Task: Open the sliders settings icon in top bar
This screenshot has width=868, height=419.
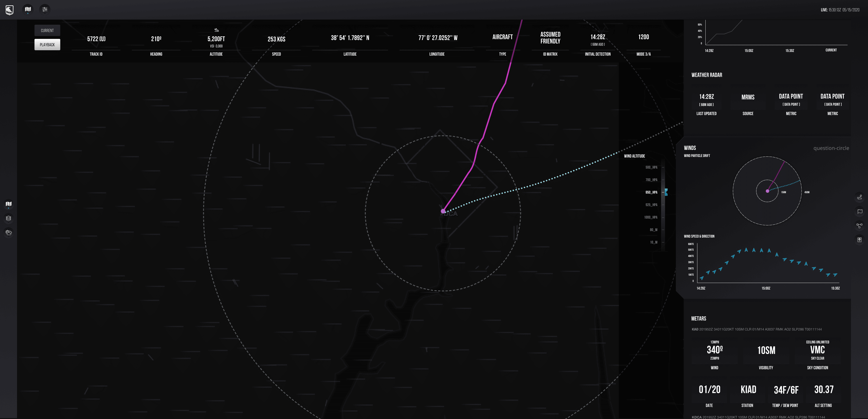Action: (x=45, y=9)
